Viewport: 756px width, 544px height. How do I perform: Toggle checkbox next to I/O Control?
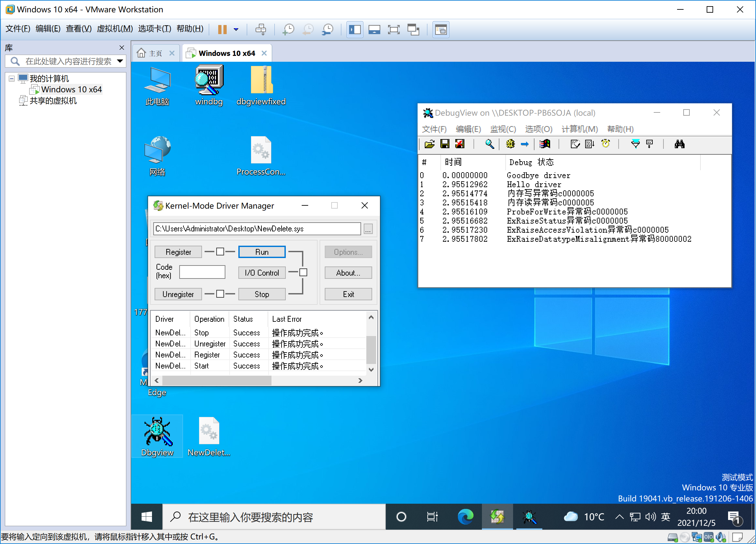pyautogui.click(x=303, y=273)
